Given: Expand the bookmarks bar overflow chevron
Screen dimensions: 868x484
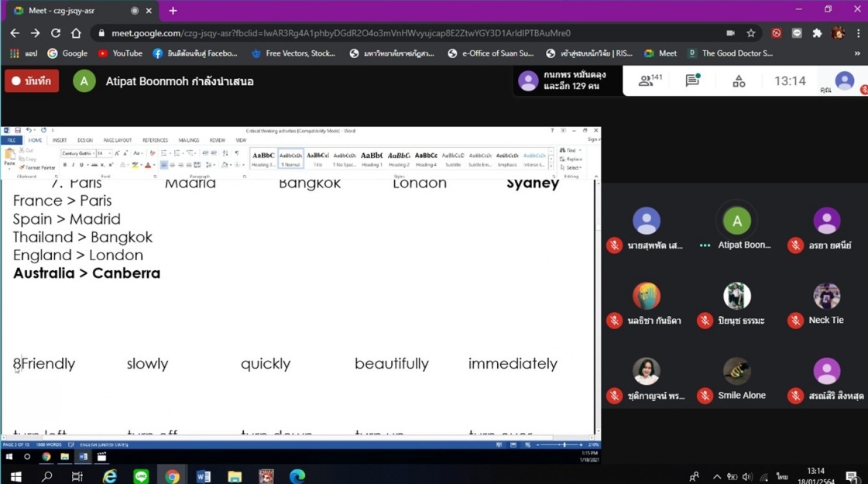Looking at the screenshot, I should click(857, 53).
